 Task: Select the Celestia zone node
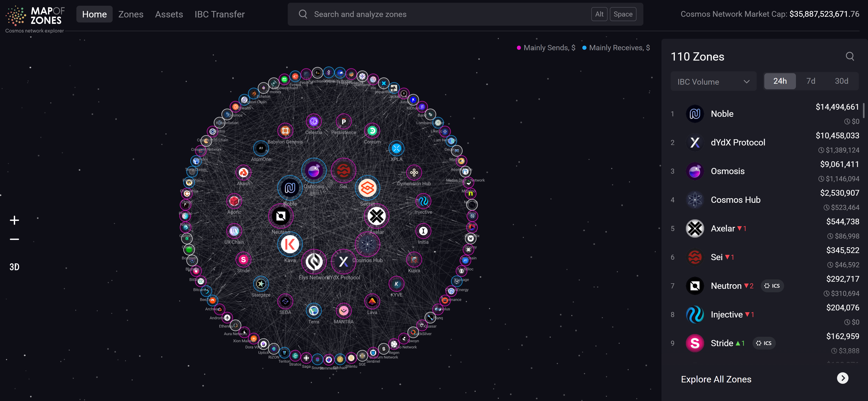(x=313, y=122)
